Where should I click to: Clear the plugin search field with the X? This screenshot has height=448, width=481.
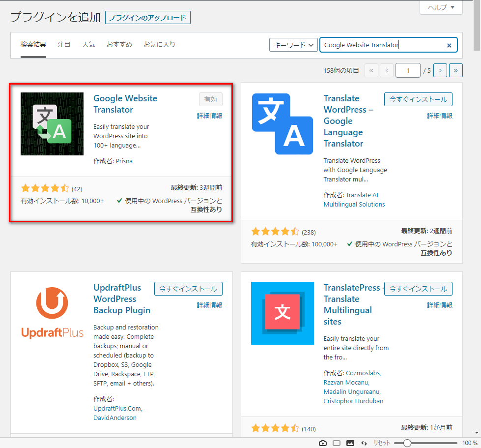449,45
